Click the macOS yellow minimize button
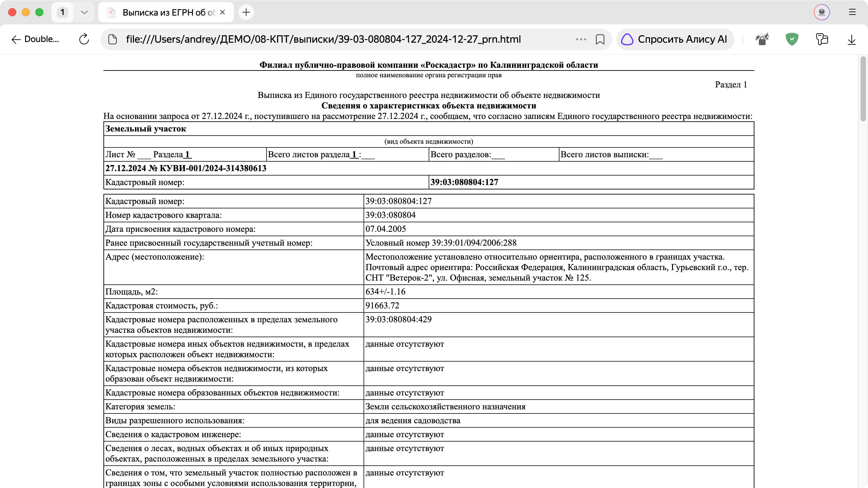This screenshot has height=488, width=868. click(26, 13)
